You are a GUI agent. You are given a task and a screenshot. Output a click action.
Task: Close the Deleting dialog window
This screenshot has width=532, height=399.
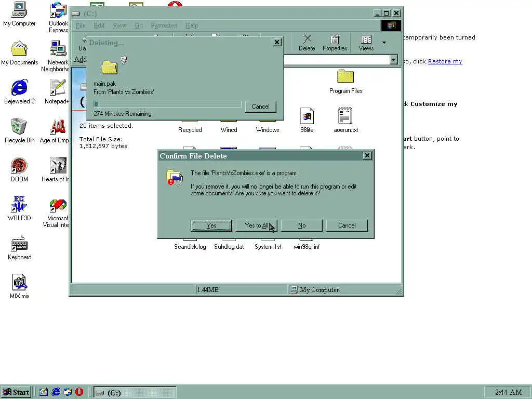pyautogui.click(x=277, y=42)
